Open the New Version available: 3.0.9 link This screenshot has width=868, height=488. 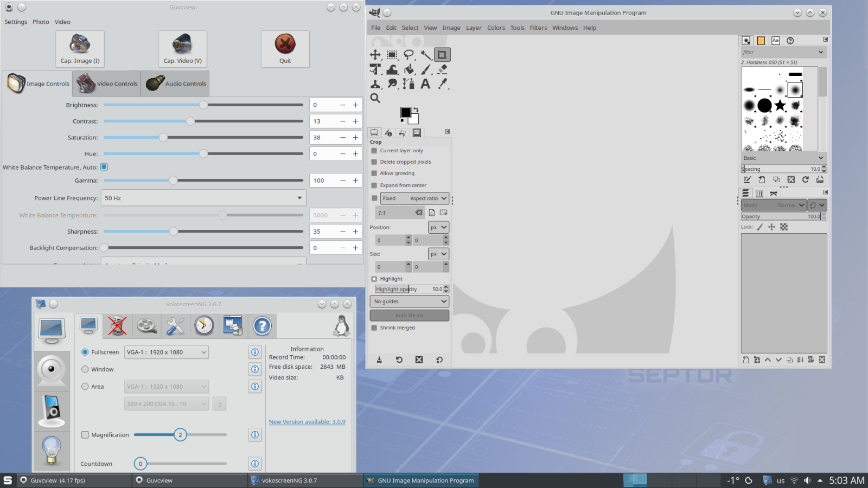point(307,422)
